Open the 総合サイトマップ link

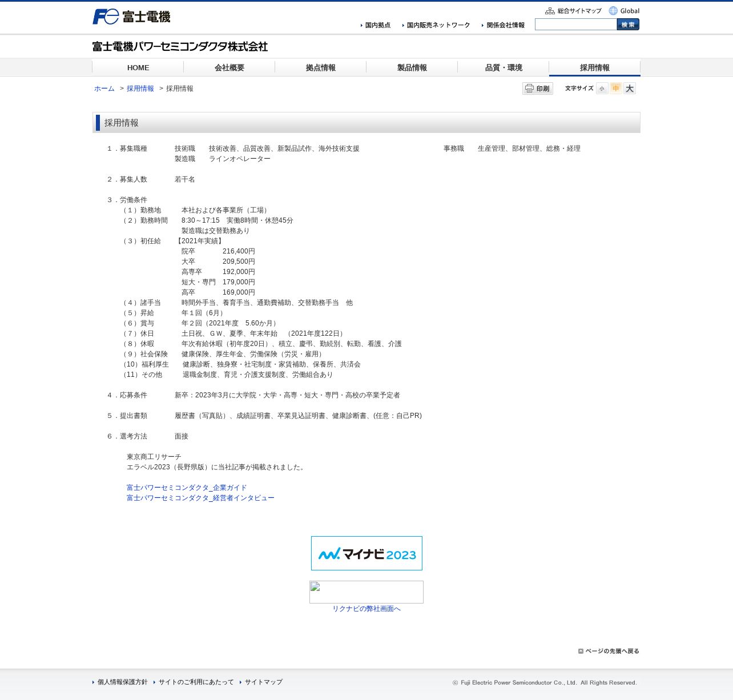pyautogui.click(x=574, y=11)
